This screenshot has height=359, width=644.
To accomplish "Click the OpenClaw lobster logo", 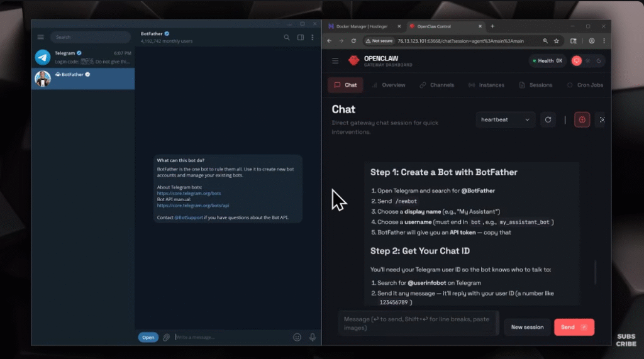I will pos(353,61).
